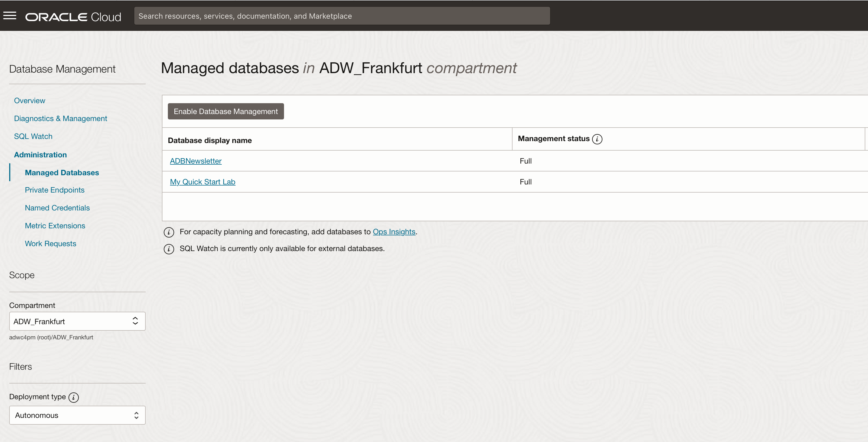Screen dimensions: 868x442
Task: Click Deployment type info icon
Action: 73,397
